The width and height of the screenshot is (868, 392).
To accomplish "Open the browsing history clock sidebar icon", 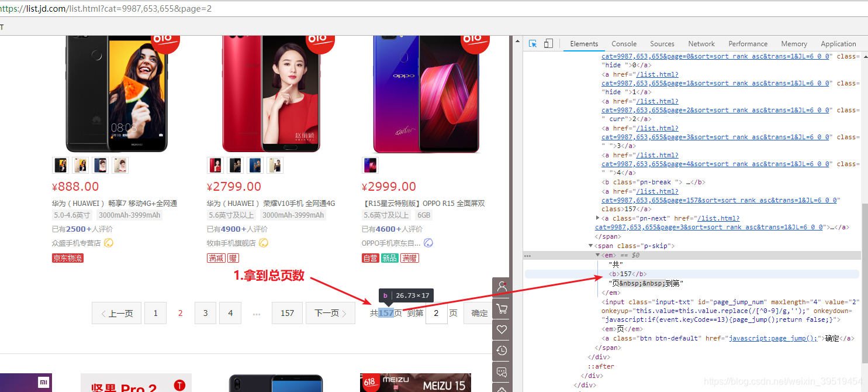I will pyautogui.click(x=502, y=350).
